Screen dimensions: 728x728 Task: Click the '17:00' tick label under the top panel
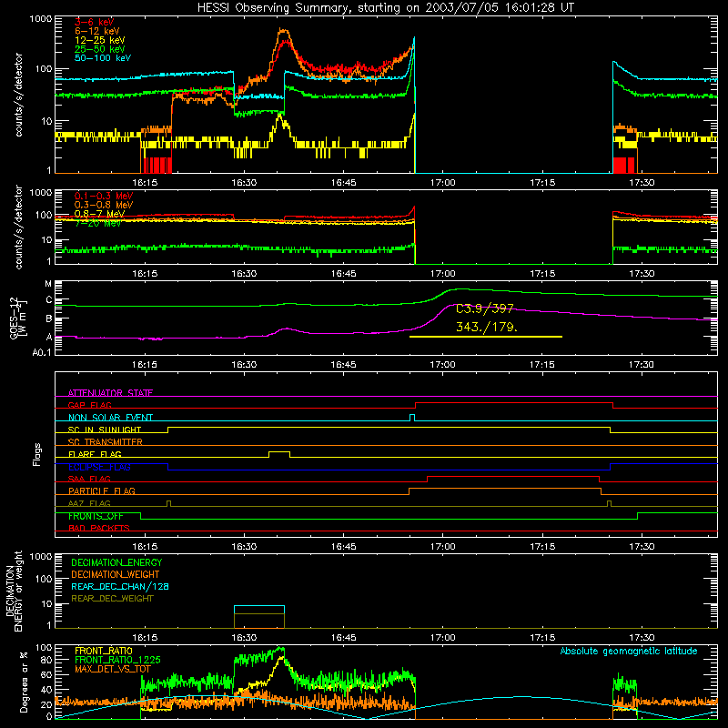coord(443,183)
